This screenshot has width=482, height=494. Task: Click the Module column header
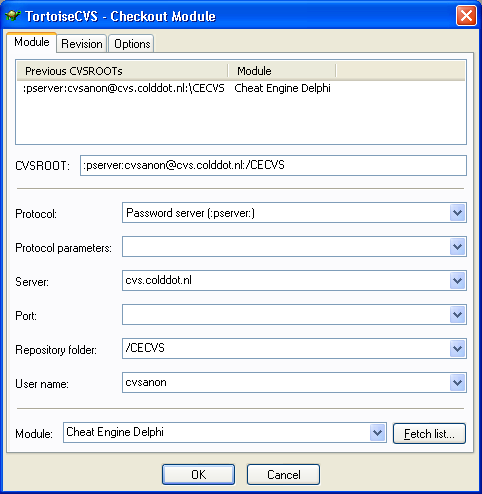click(282, 71)
